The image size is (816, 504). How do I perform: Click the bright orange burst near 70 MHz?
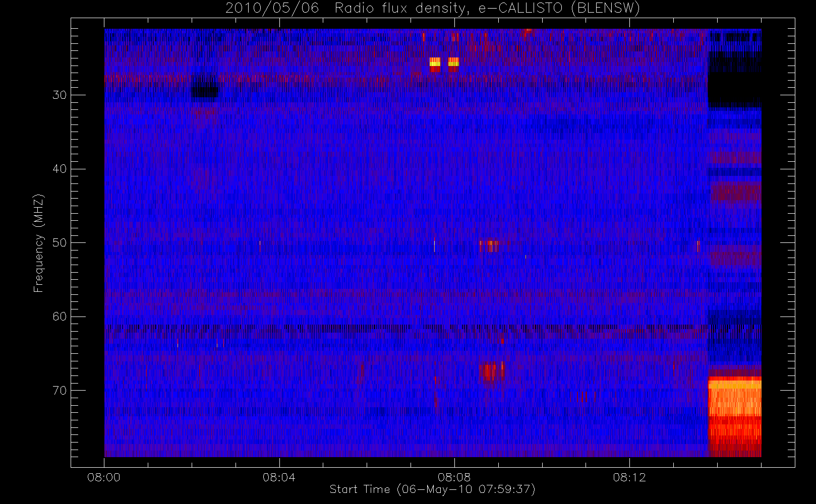[735, 416]
